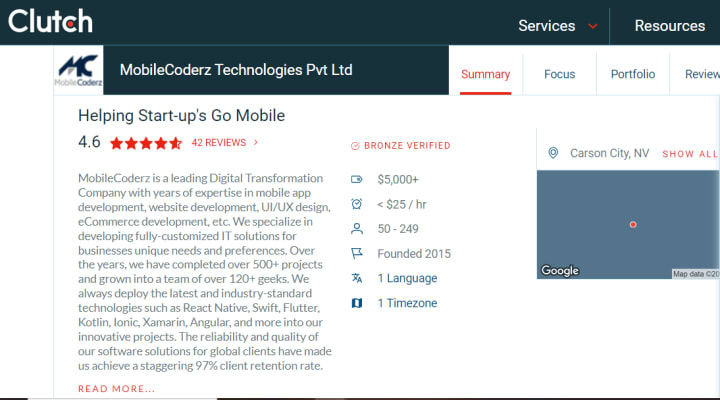
Task: Click the MobileCoderz company logo
Action: [x=79, y=70]
